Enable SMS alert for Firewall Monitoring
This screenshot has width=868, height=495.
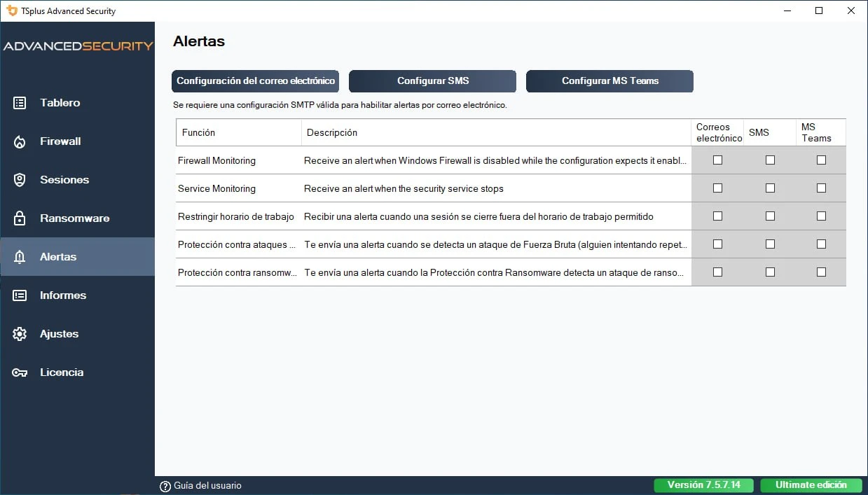click(770, 160)
